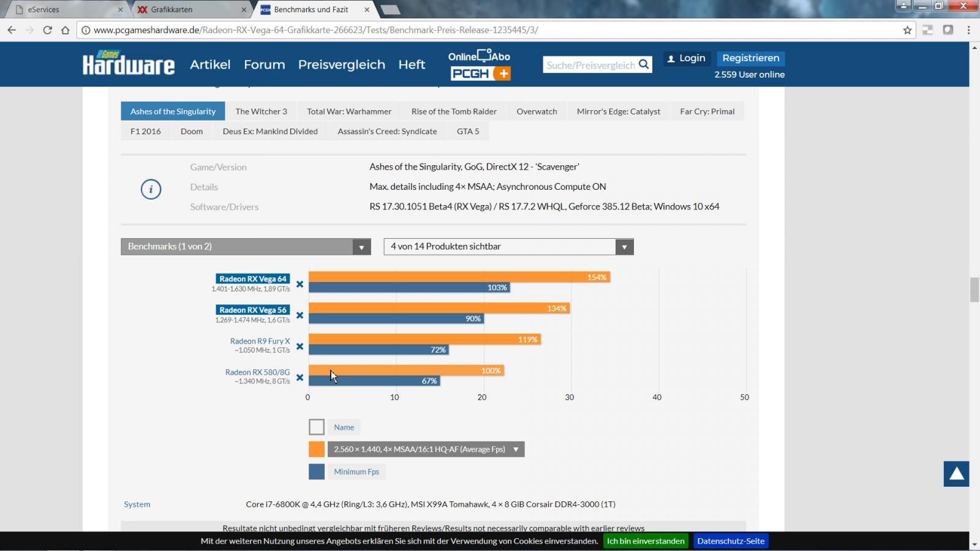Switch to The Witcher 3 tab
This screenshot has height=551, width=980.
coord(261,111)
